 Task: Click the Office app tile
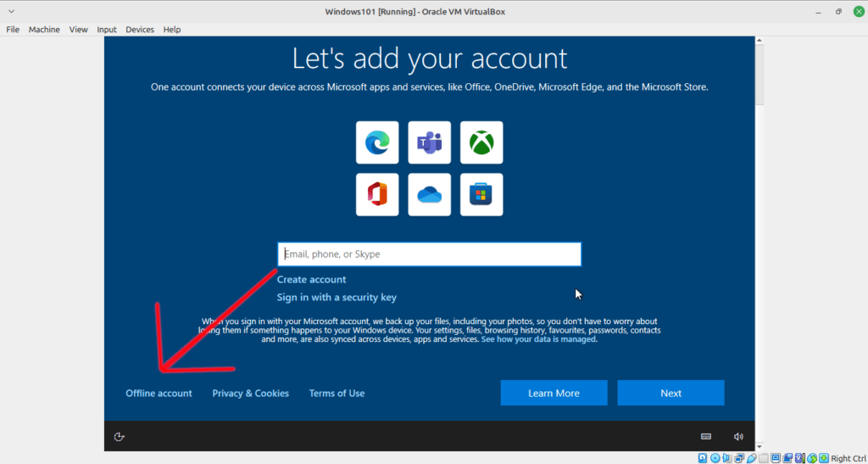pyautogui.click(x=377, y=194)
